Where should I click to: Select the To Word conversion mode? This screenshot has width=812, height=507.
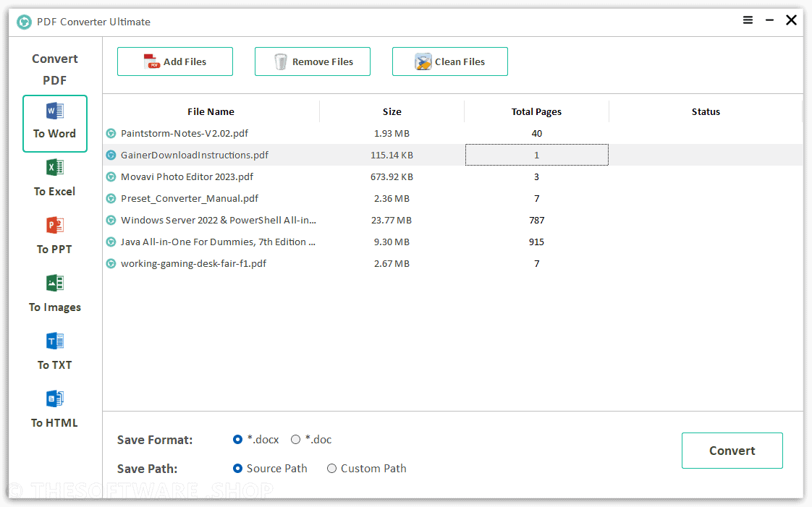pyautogui.click(x=55, y=124)
